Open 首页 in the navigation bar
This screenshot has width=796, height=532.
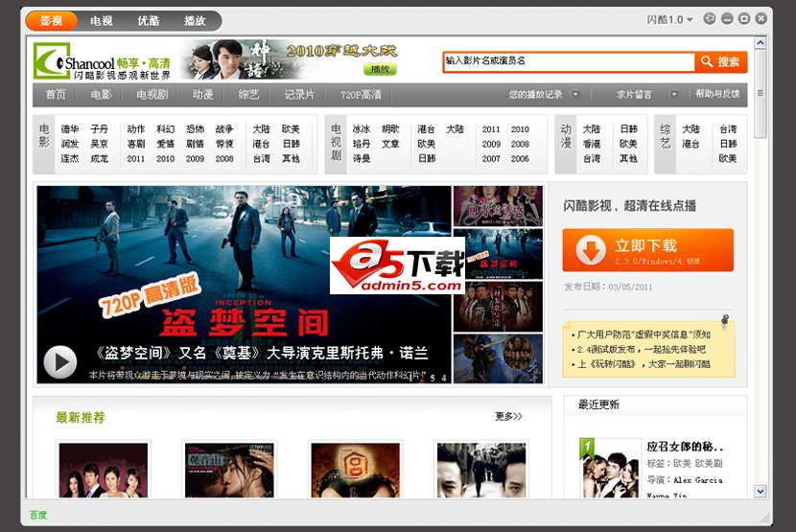[56, 95]
